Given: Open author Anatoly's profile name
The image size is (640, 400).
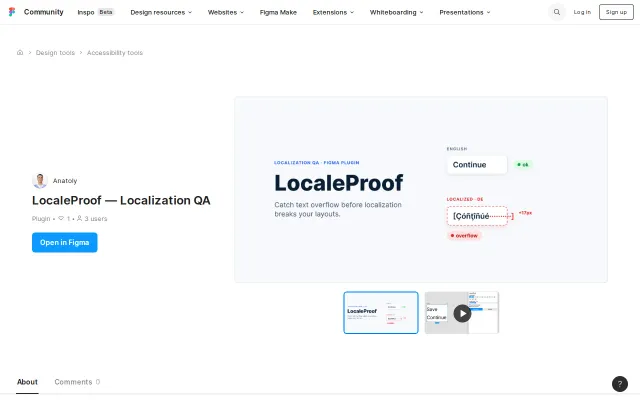Looking at the screenshot, I should point(65,180).
